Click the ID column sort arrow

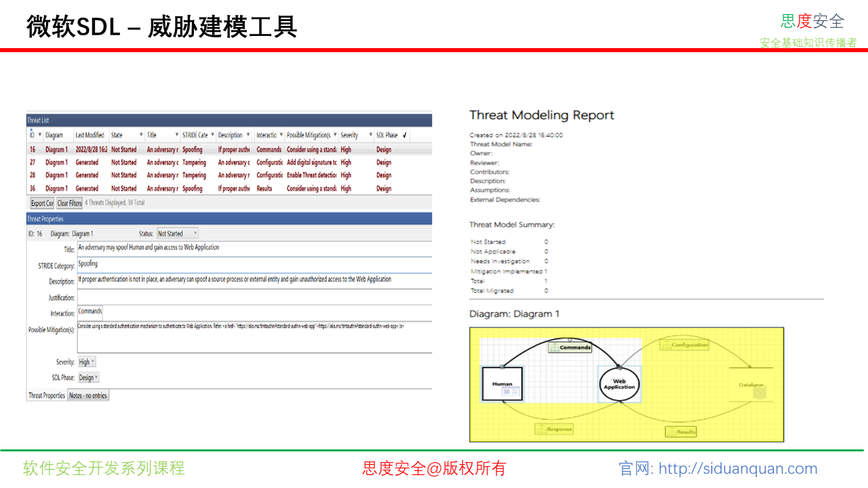pyautogui.click(x=31, y=129)
